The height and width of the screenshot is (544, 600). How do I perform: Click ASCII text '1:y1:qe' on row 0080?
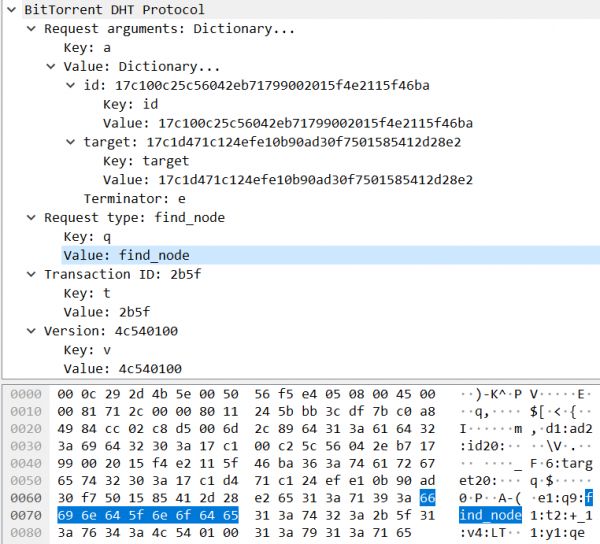(x=558, y=533)
